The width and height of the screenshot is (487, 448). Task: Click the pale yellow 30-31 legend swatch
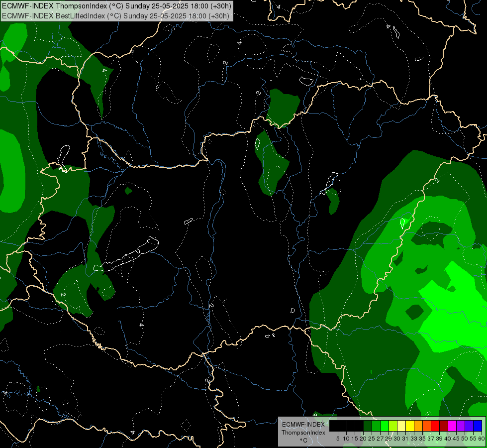(x=401, y=426)
